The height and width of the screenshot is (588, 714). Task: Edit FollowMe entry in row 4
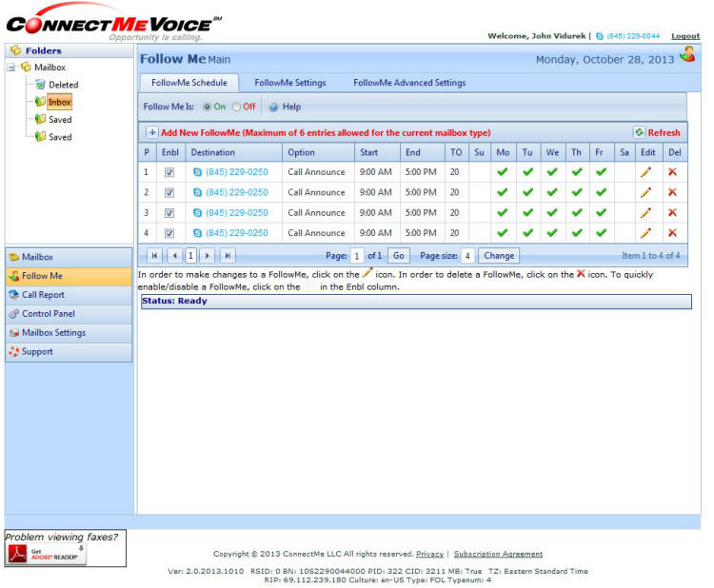click(645, 232)
